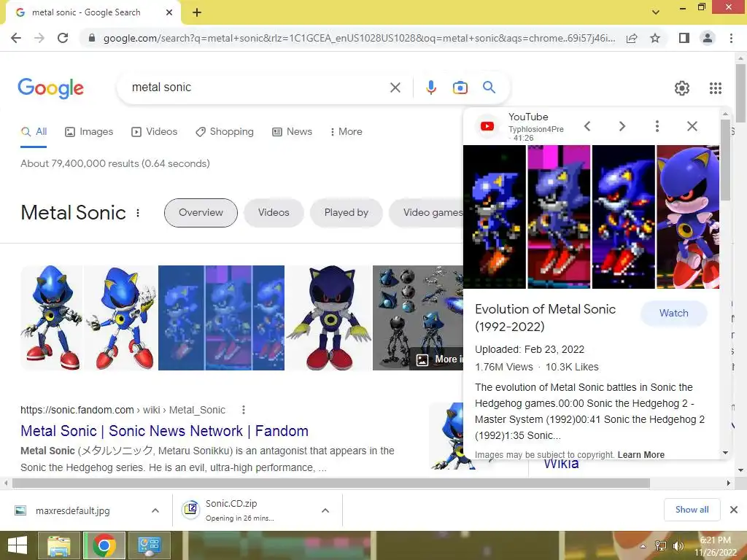
Task: Click the volume icon in system tray
Action: pos(678,545)
